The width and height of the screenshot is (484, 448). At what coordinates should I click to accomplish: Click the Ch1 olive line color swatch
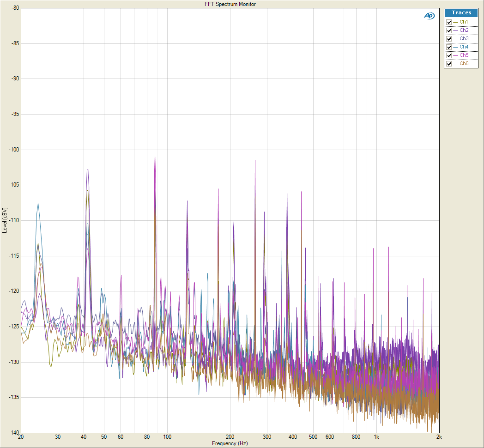pos(456,23)
